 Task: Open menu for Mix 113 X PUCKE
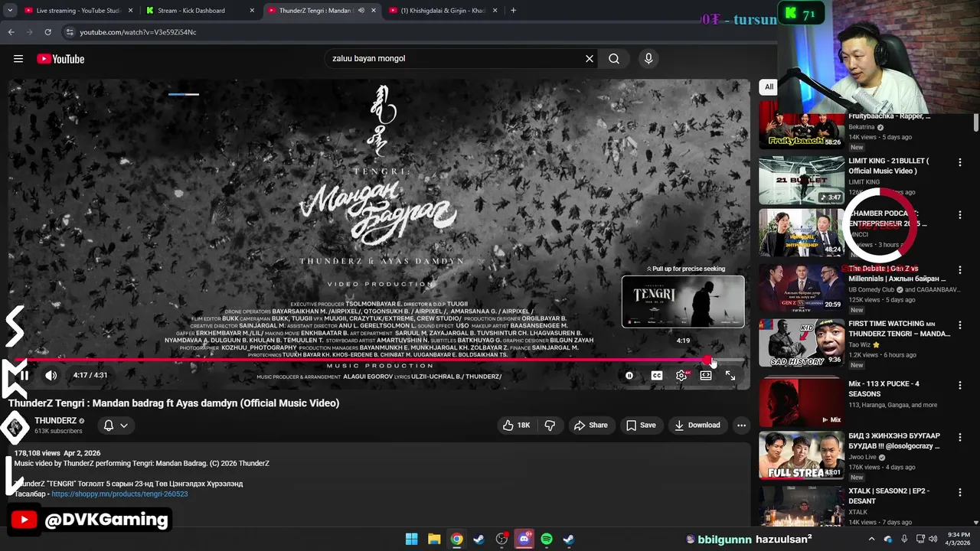959,384
